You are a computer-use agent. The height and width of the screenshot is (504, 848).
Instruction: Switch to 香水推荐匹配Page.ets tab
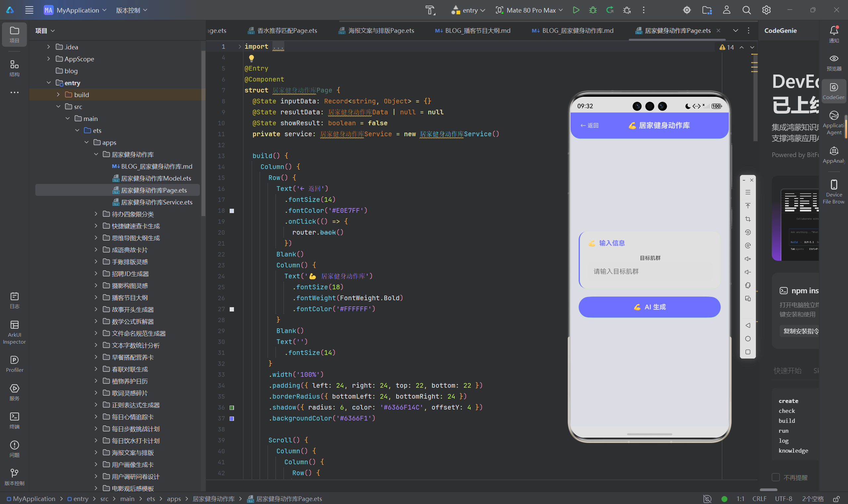click(x=283, y=30)
